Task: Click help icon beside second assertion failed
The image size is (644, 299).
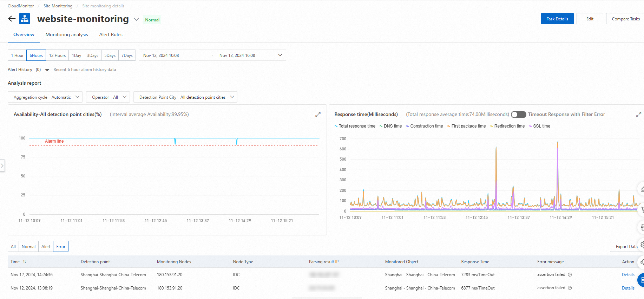Action: [x=570, y=288]
